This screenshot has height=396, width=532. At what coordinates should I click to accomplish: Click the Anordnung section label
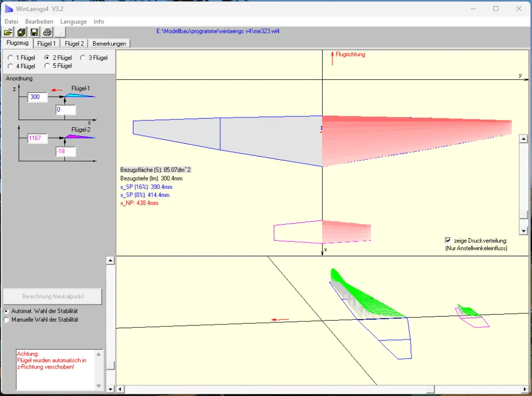(x=19, y=78)
